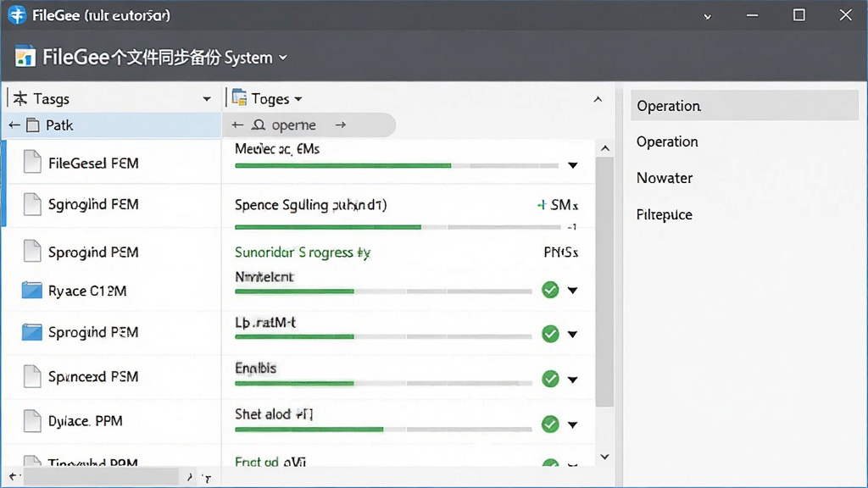The width and height of the screenshot is (868, 488).
Task: Click the Meclec ac 6Ms progress bar
Action: (x=397, y=165)
